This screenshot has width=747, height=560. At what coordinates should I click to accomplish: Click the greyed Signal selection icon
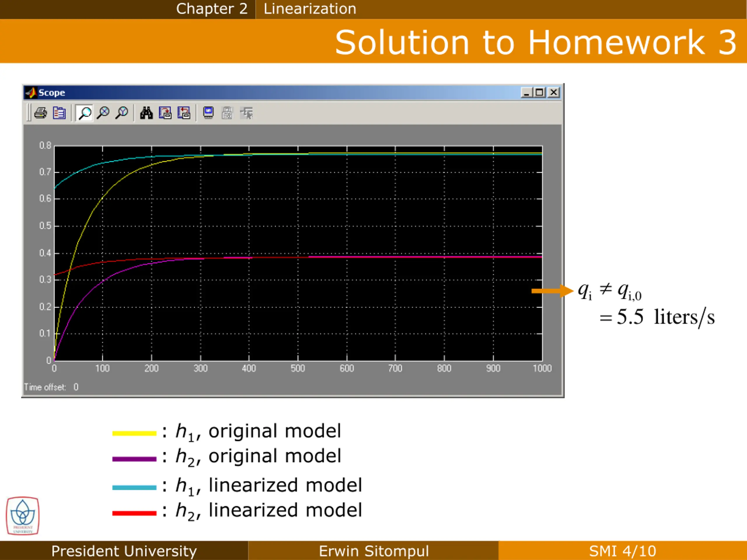tap(247, 113)
